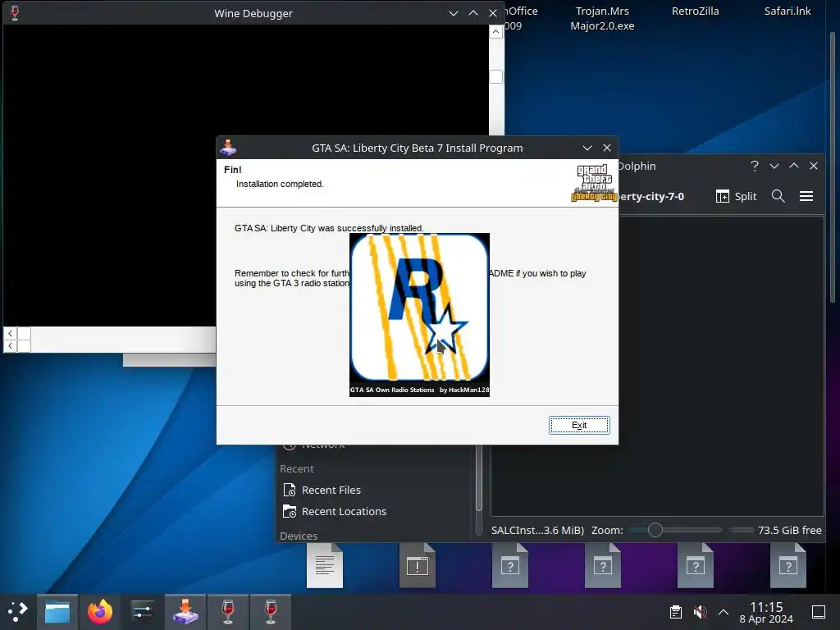Click the Wine Debugger scroll-up arrow

496,32
